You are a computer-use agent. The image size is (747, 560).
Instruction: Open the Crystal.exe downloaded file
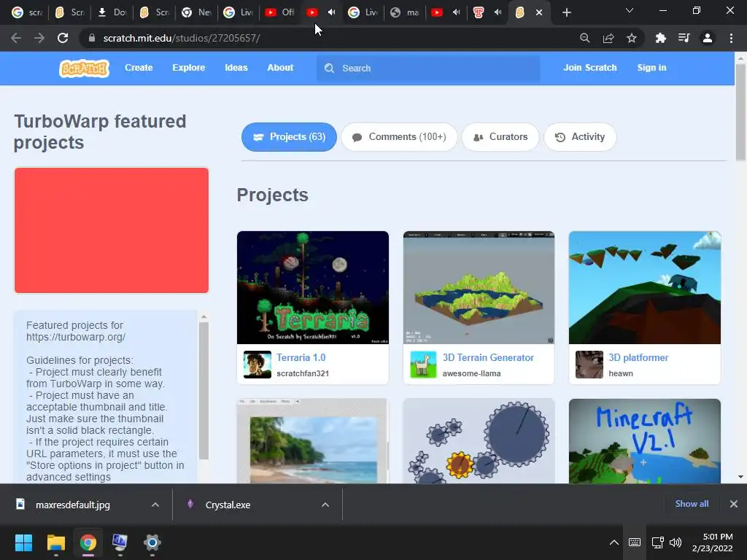(x=228, y=505)
